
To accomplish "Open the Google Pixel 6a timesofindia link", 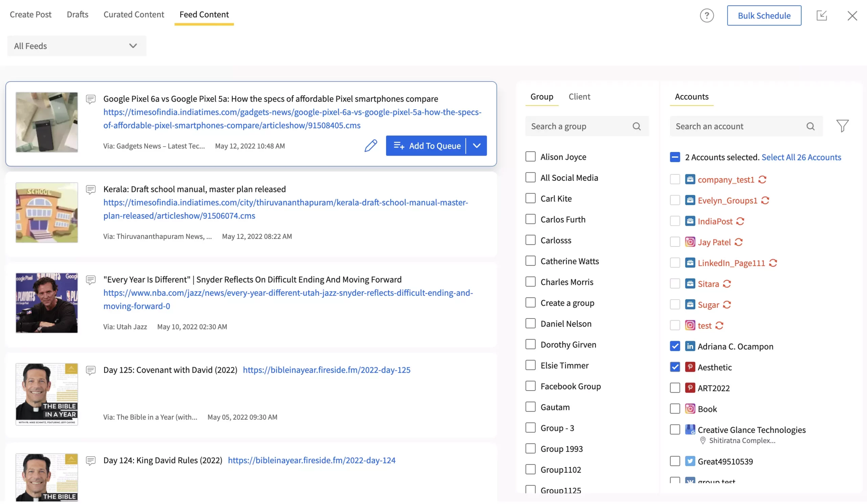I will (292, 118).
